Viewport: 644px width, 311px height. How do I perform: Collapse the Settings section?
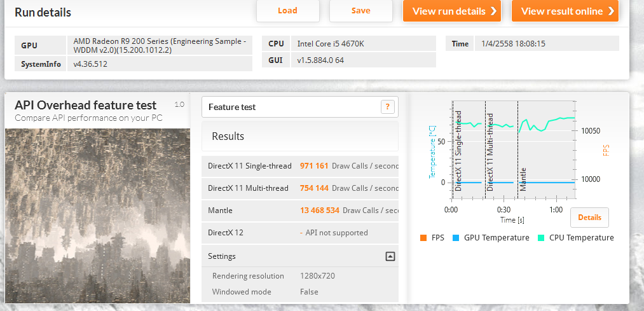coord(390,256)
